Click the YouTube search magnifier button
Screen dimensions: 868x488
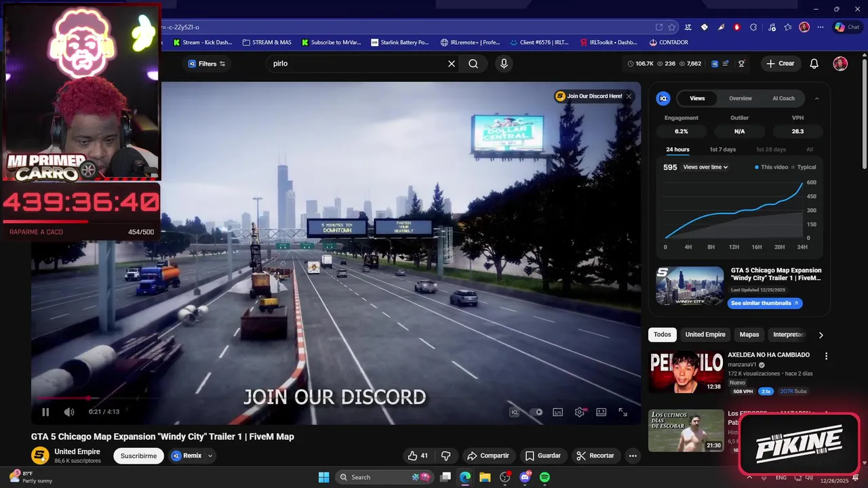[x=473, y=64]
